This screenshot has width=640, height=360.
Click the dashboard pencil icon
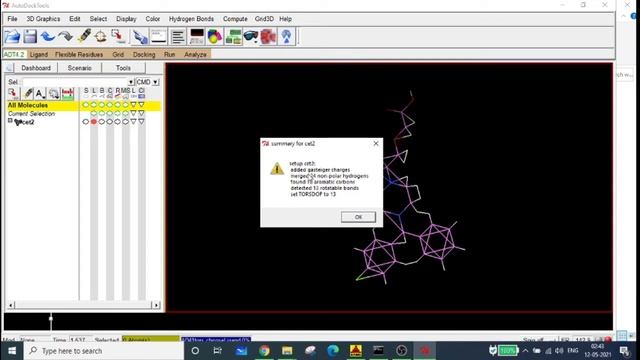[28, 94]
